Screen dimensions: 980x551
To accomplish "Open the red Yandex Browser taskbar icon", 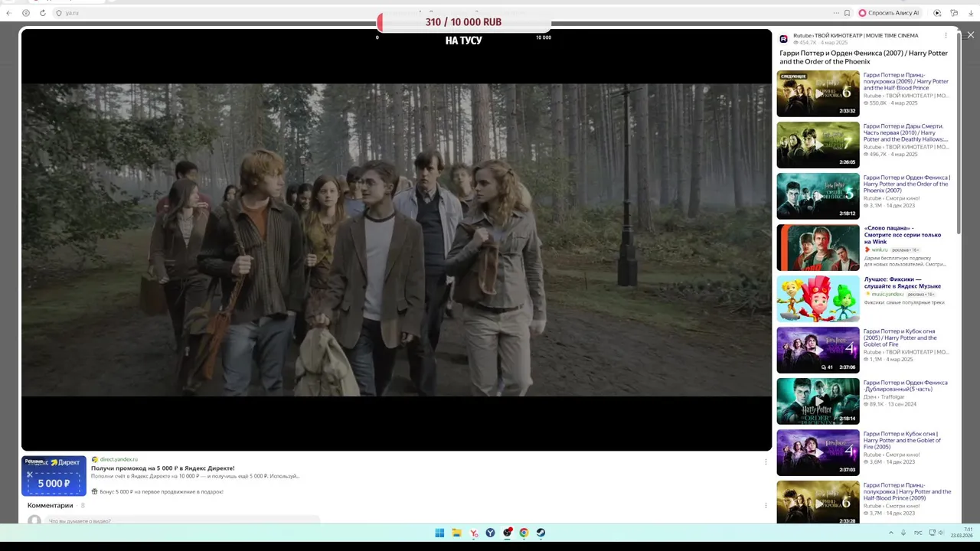I will click(x=474, y=533).
